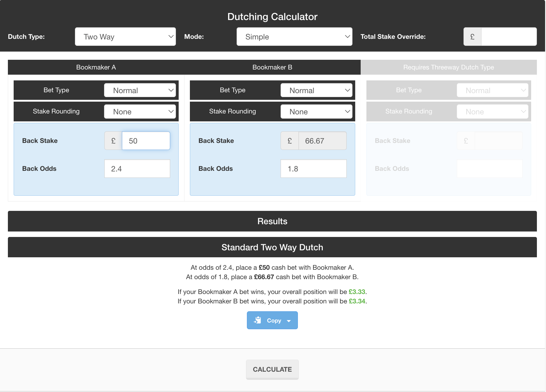This screenshot has width=546, height=392.
Task: Click Bookmaker B Back Stake field
Action: click(x=322, y=141)
